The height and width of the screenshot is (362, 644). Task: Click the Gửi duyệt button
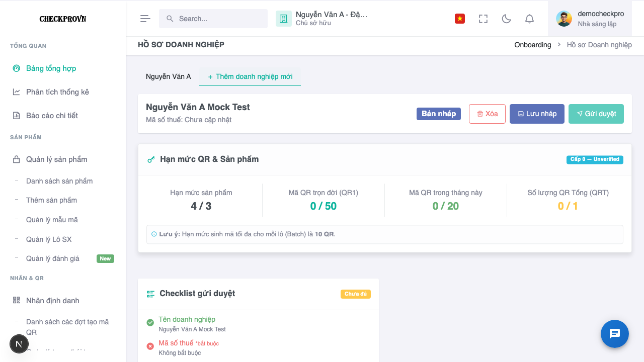pyautogui.click(x=596, y=114)
